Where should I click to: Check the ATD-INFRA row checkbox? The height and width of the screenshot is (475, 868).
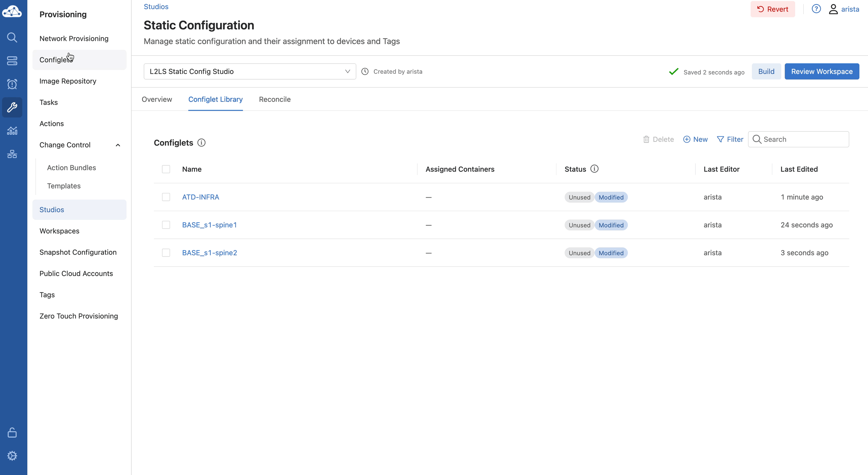click(166, 197)
